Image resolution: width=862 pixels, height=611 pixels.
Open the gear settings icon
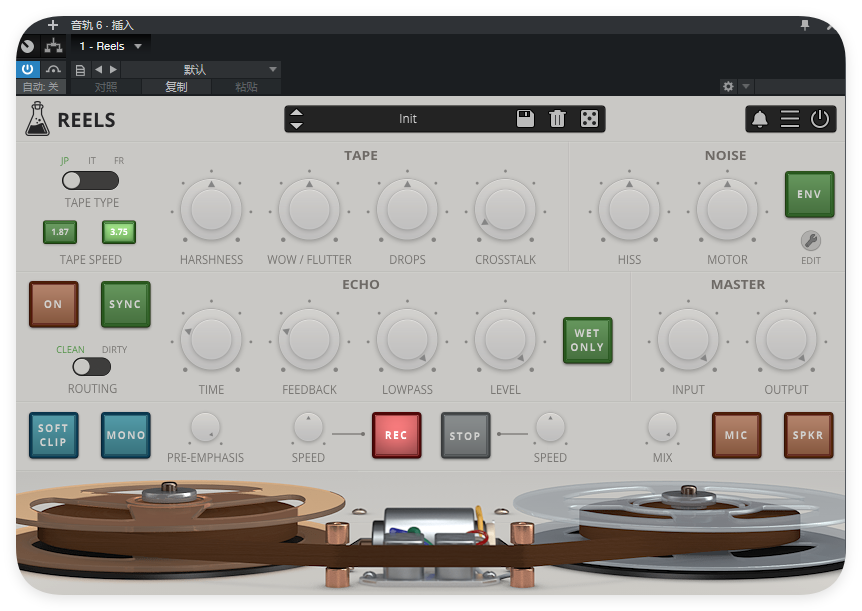click(728, 86)
